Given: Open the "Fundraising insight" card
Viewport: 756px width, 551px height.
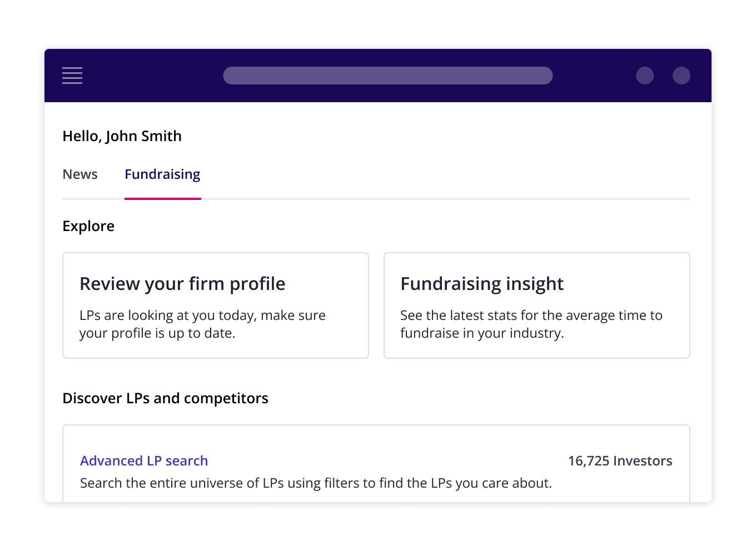Looking at the screenshot, I should click(x=536, y=305).
